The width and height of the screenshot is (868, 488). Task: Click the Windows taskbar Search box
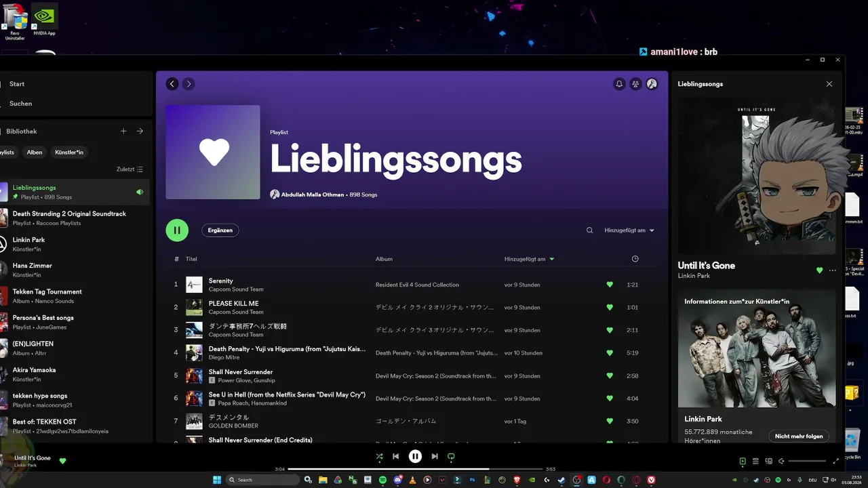(262, 480)
